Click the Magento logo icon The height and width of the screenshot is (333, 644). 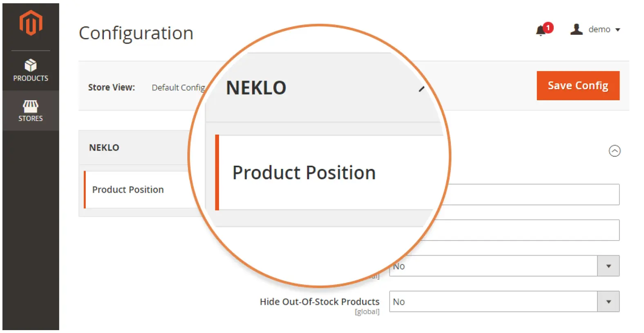pos(31,23)
